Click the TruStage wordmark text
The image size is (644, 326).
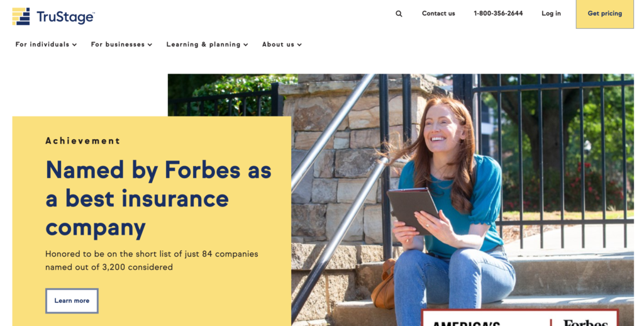pos(65,17)
